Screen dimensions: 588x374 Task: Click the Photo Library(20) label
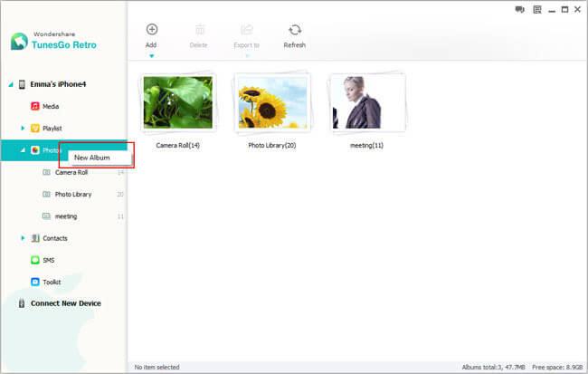[x=272, y=145]
